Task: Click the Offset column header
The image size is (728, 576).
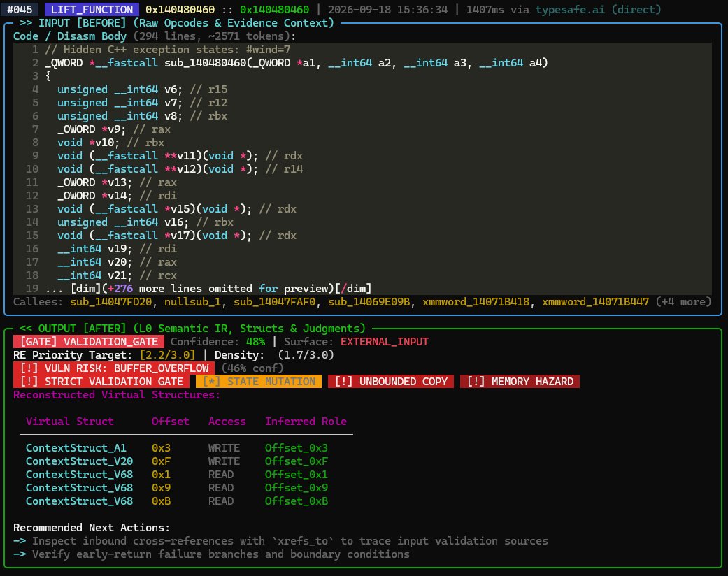Action: pyautogui.click(x=171, y=422)
